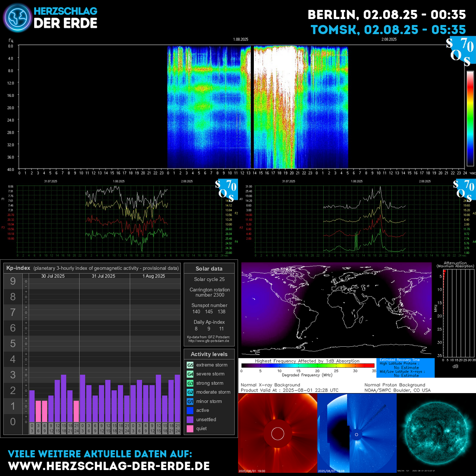The image size is (476, 476).
Task: Click the 'Sunspot number' label
Action: tap(209, 305)
